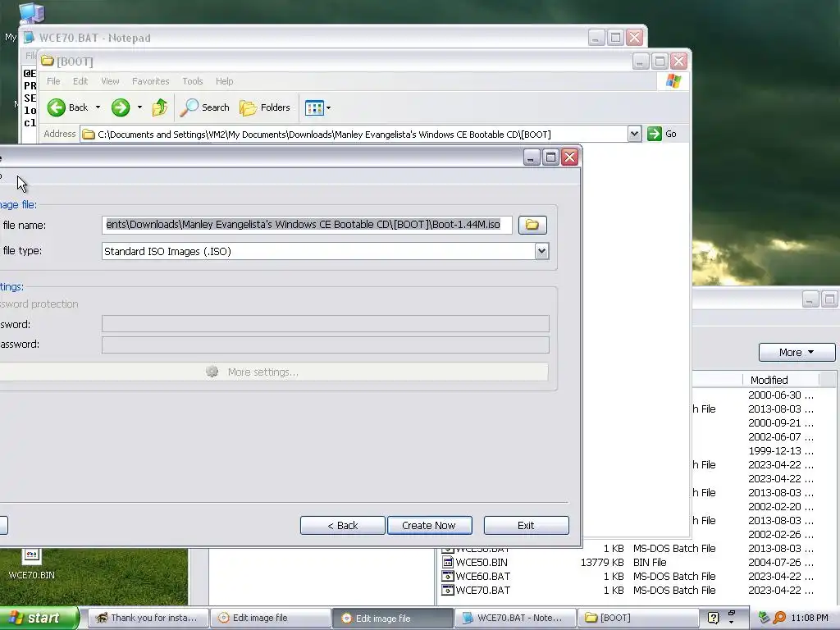Viewport: 840px width, 630px height.
Task: Click the folder icon in BOOT address bar
Action: [89, 134]
